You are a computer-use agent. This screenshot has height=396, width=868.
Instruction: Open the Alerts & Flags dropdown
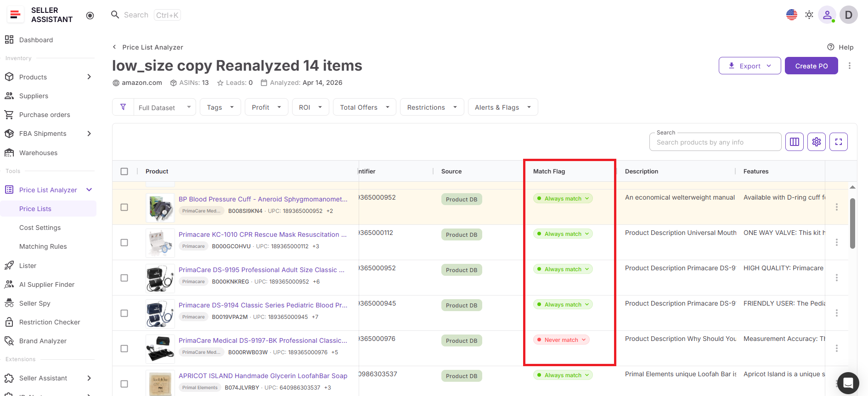[x=503, y=107]
